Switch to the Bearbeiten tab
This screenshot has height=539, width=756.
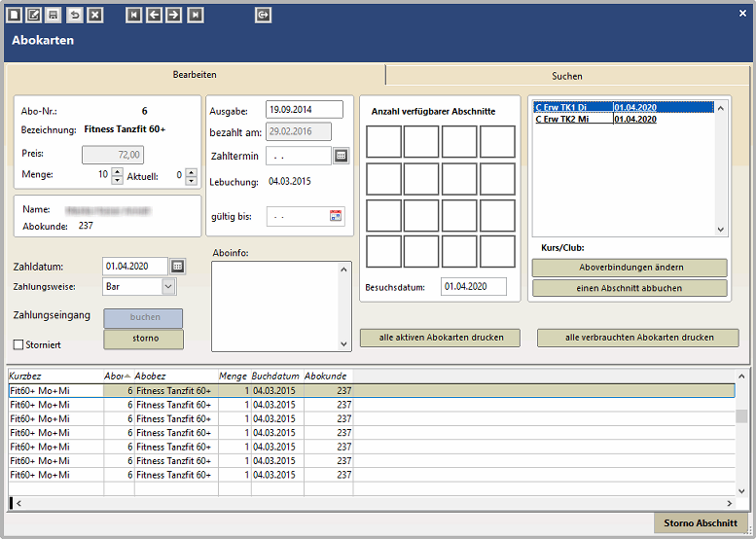coord(195,75)
